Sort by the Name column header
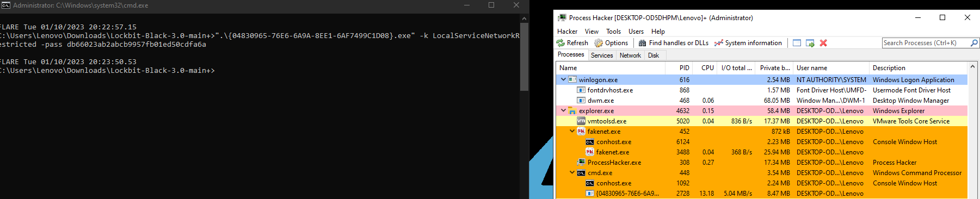This screenshot has width=980, height=199. coord(611,68)
